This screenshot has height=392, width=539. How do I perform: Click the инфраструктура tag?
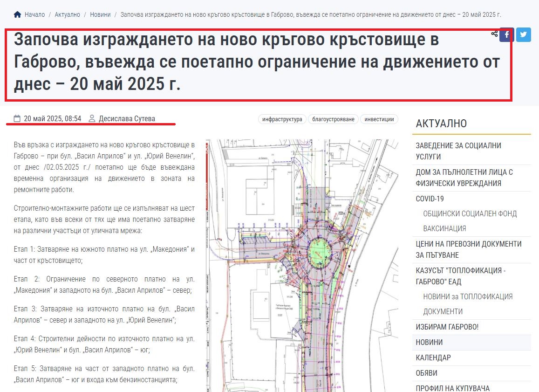click(282, 119)
